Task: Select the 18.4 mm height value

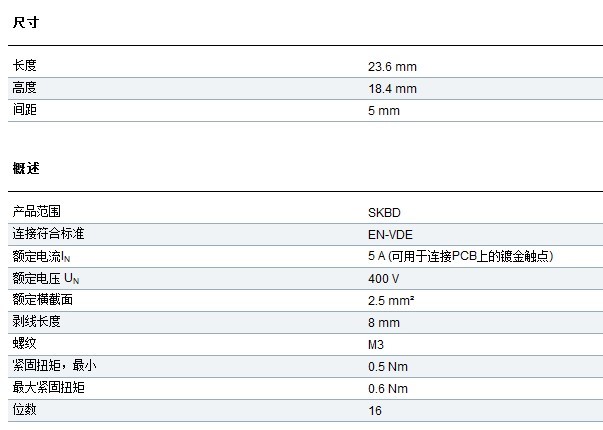Action: pyautogui.click(x=392, y=89)
